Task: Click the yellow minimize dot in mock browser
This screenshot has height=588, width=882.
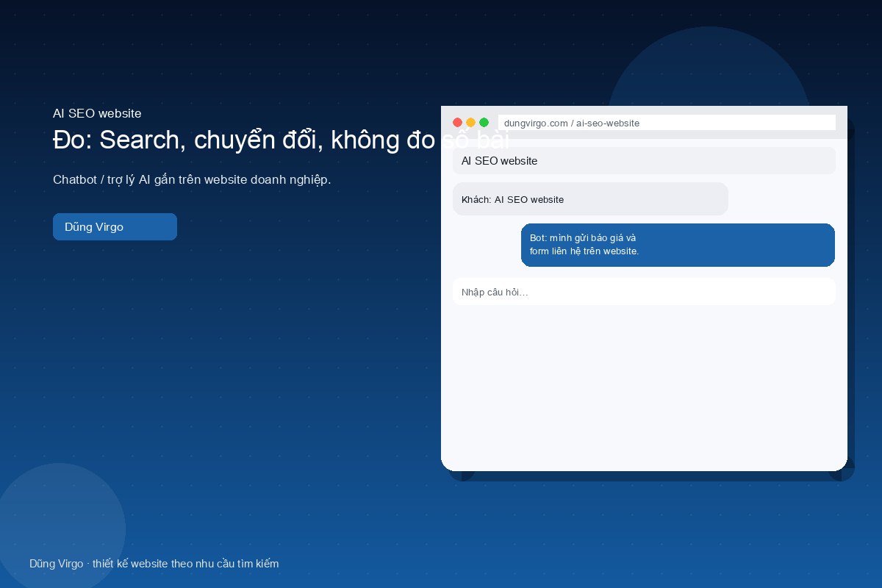Action: click(x=470, y=123)
